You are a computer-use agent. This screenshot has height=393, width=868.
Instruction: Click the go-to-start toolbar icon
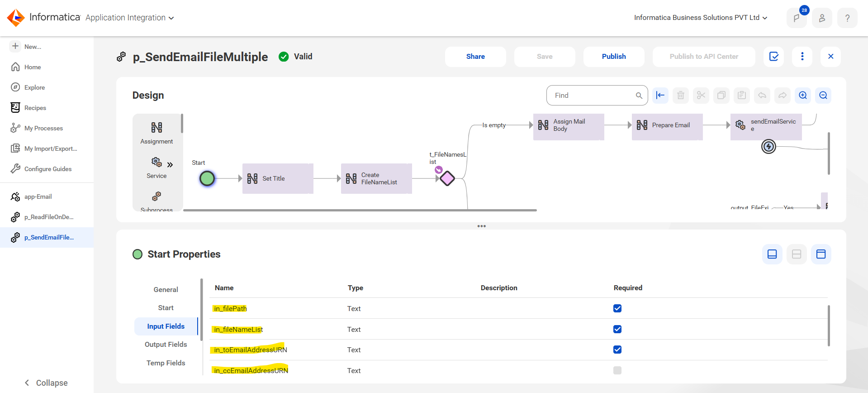pos(660,95)
